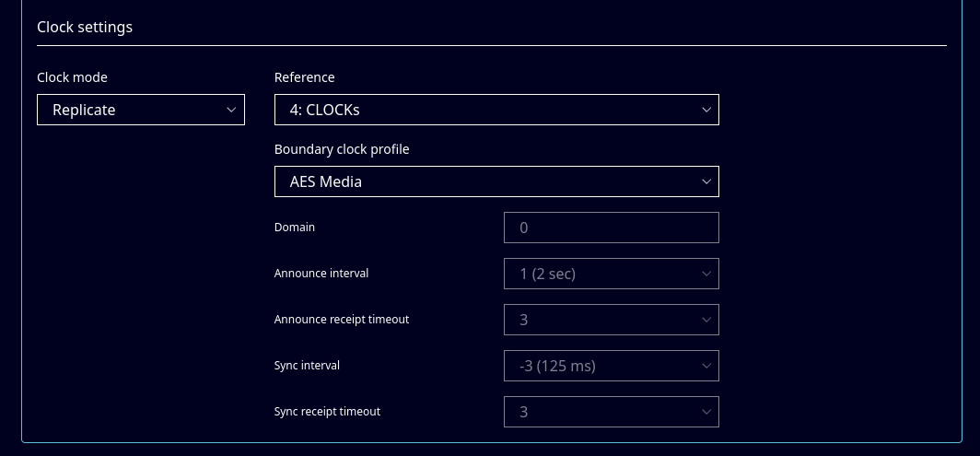Screen dimensions: 980x456
Task: Click the Sync receipt timeout chevron arrow
Action: 706,412
